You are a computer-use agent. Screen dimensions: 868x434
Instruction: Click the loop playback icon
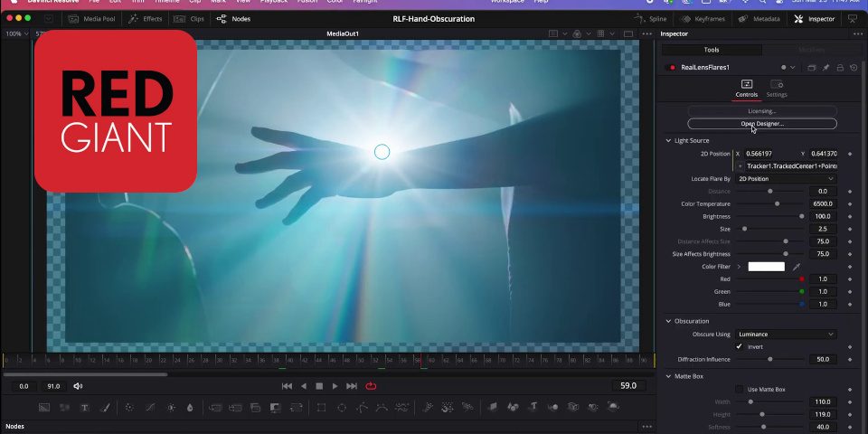click(x=371, y=386)
